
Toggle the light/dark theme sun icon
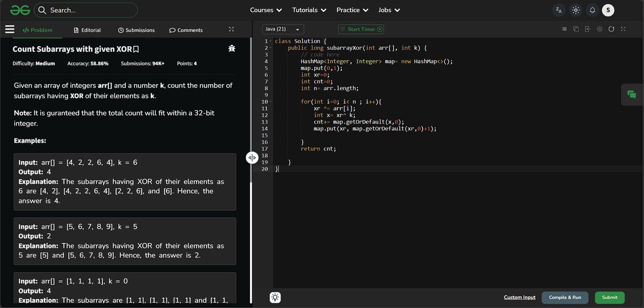click(x=575, y=10)
